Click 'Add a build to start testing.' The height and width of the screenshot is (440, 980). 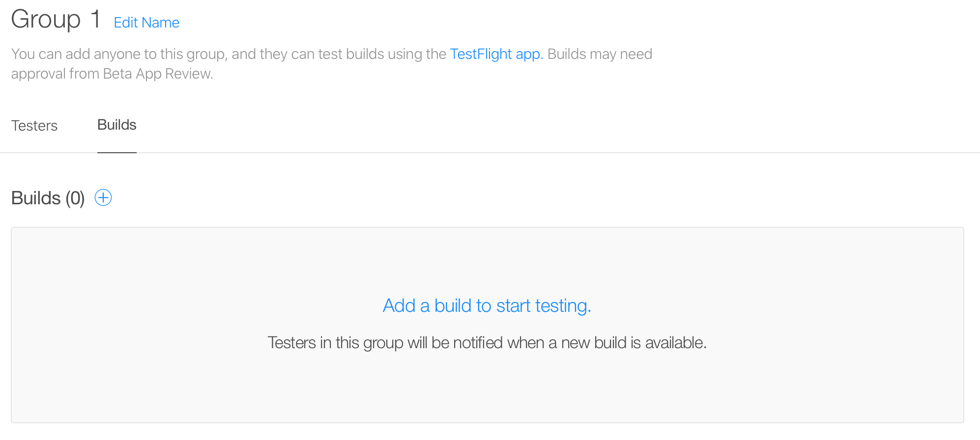coord(487,306)
